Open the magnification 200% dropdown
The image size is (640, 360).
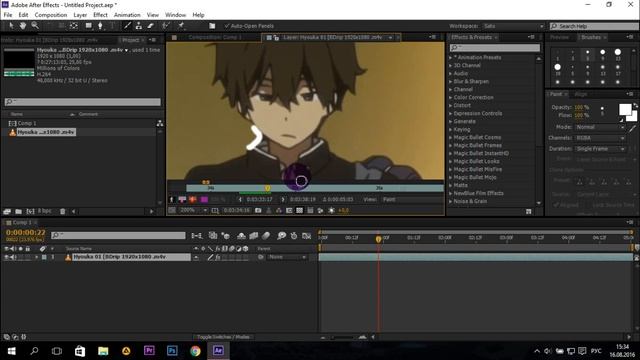point(193,211)
